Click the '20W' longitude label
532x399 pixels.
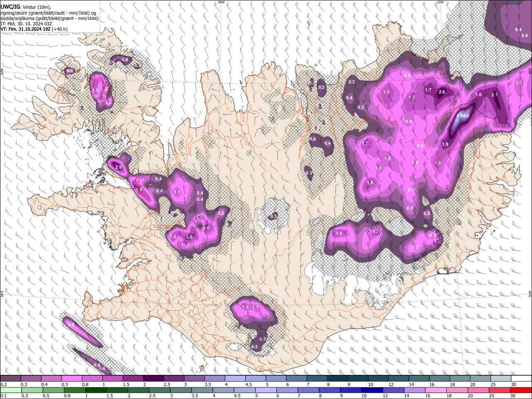point(221,2)
